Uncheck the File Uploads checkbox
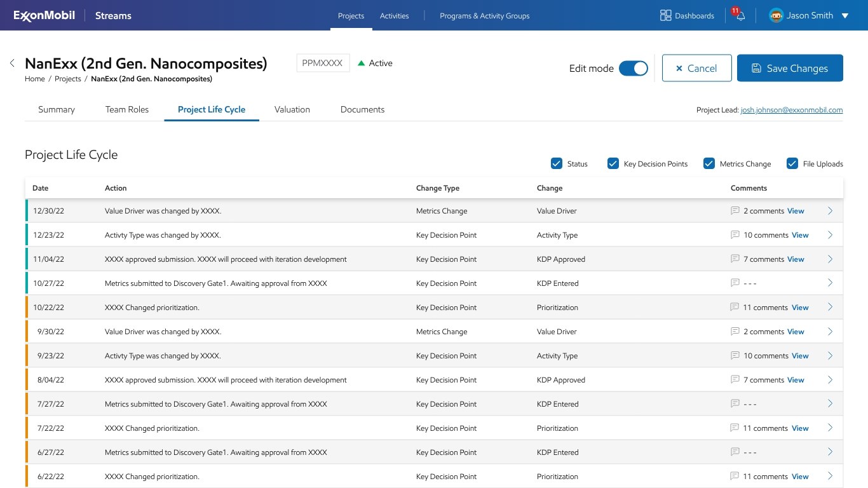Image resolution: width=868 pixels, height=488 pixels. 792,163
